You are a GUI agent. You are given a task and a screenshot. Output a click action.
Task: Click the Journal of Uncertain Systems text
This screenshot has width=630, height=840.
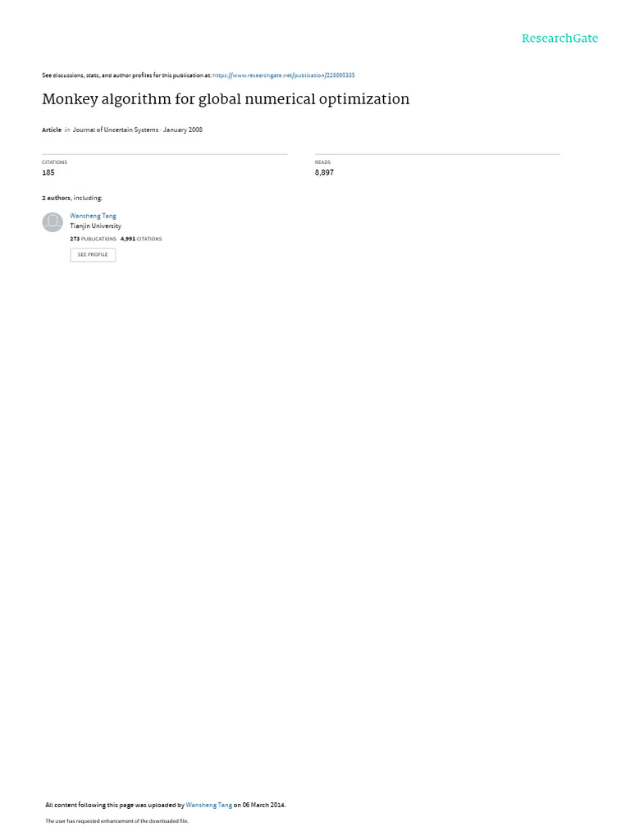tap(116, 130)
